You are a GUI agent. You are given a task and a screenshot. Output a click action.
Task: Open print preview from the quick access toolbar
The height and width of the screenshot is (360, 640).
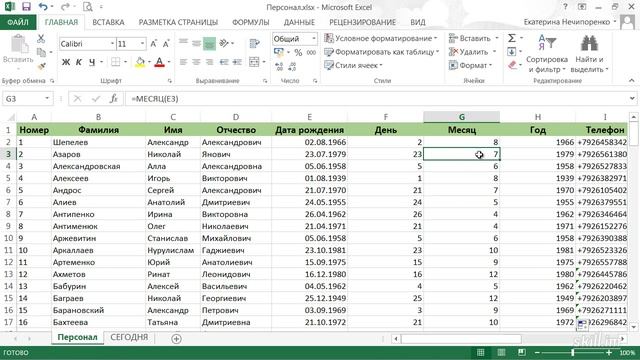87,7
